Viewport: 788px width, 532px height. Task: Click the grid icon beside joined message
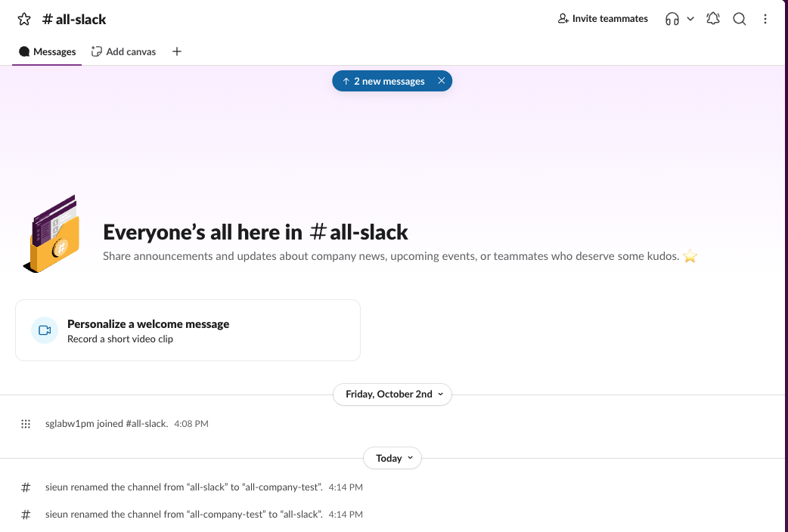(x=26, y=424)
